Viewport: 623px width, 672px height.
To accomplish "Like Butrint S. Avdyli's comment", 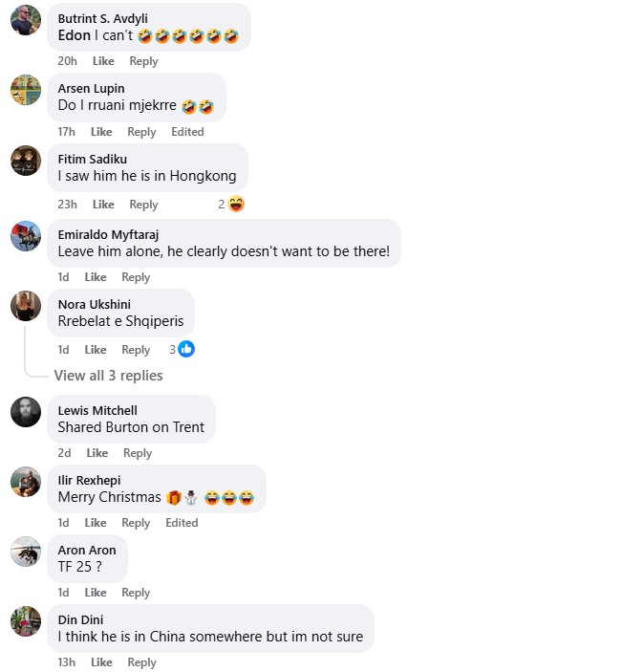I will 103,61.
